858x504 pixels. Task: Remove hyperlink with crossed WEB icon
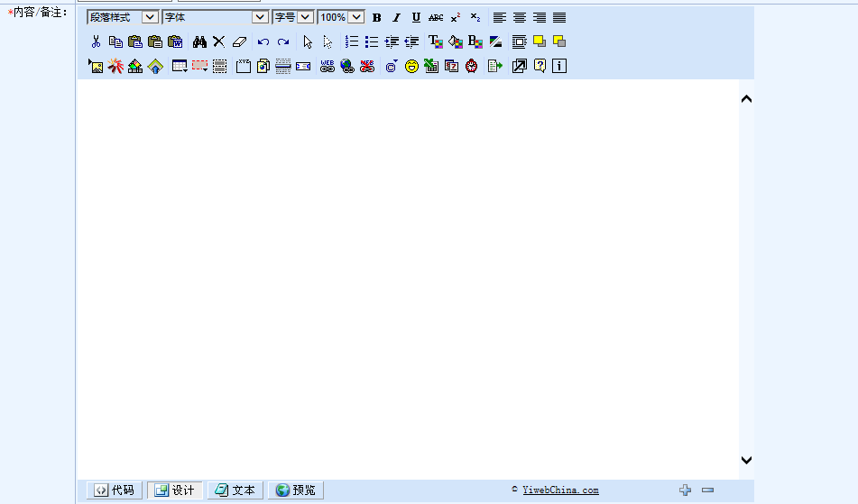[x=367, y=66]
